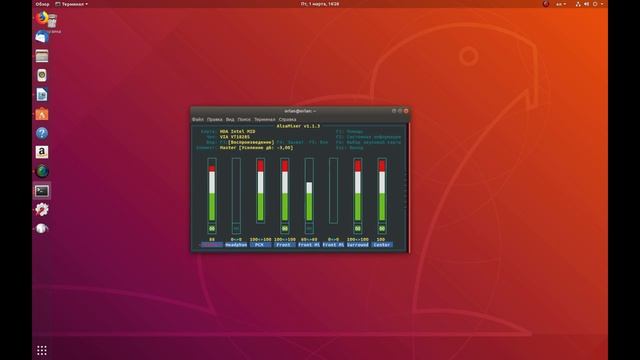Viewport: 640px width, 360px height.
Task: Click the Master [Усиление дБ: -3,00] line
Action: point(256,147)
